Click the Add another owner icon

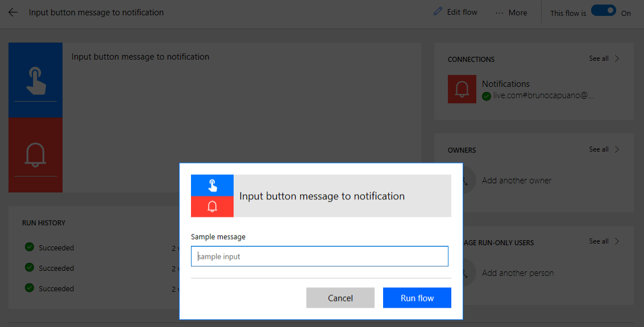(464, 181)
